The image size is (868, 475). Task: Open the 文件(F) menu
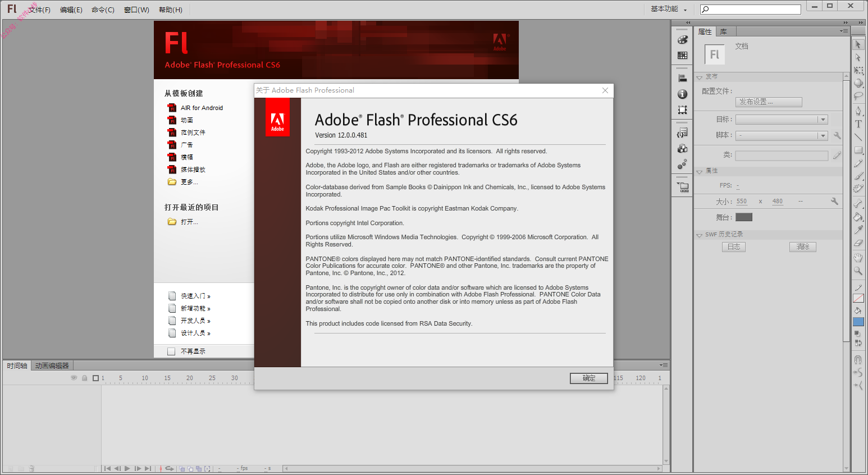pos(39,10)
